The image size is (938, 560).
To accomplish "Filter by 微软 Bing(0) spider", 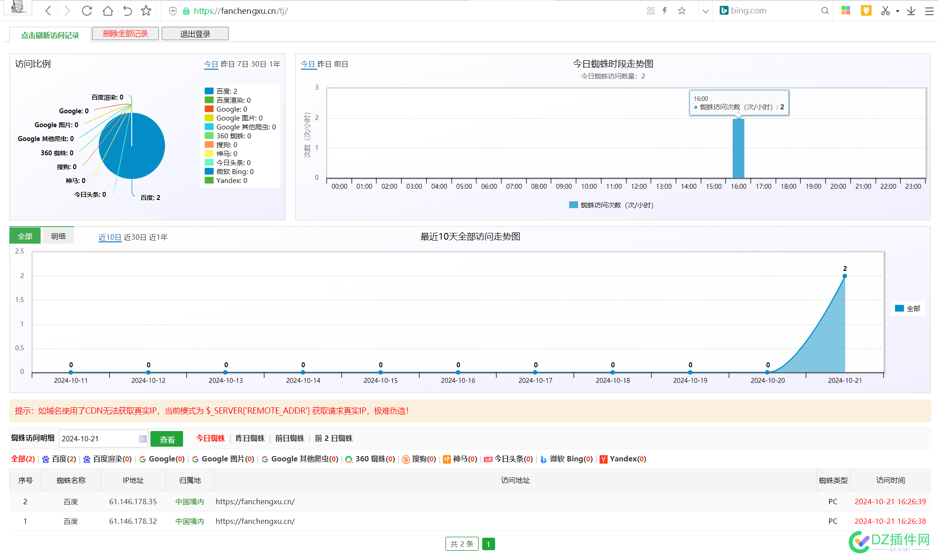I will (x=566, y=459).
